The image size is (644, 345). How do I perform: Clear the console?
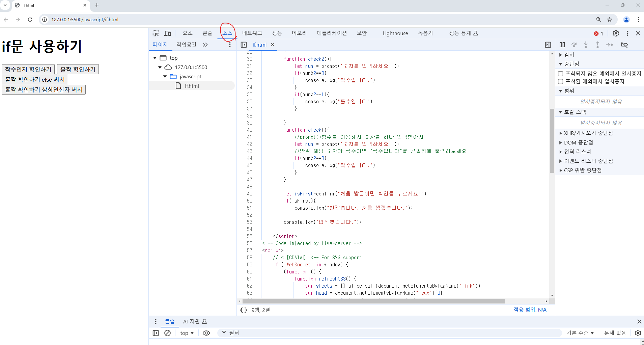coord(168,333)
